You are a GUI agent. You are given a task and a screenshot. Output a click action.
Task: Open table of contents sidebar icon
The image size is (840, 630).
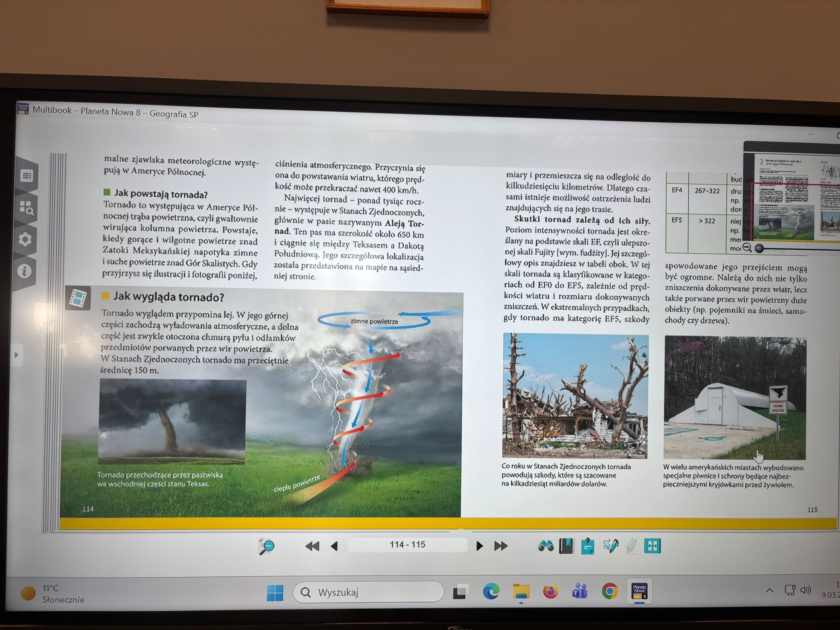pyautogui.click(x=27, y=176)
